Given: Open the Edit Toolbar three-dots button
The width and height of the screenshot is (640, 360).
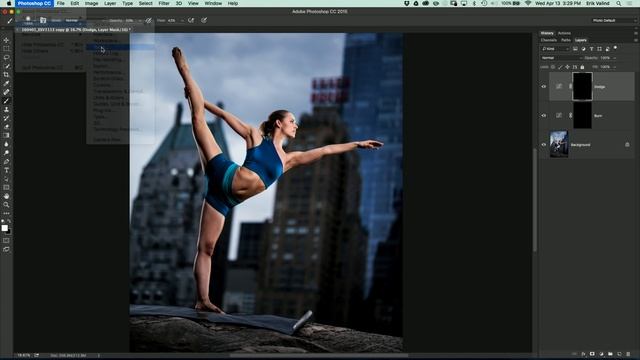Looking at the screenshot, I should (x=6, y=213).
